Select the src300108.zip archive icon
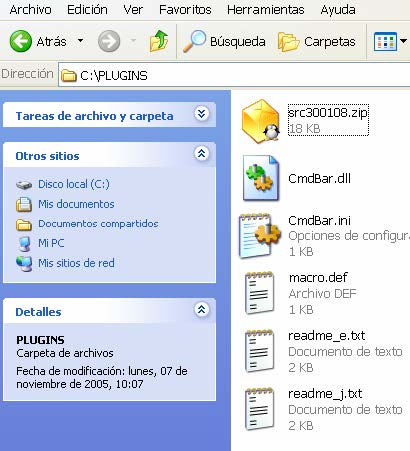 point(261,121)
